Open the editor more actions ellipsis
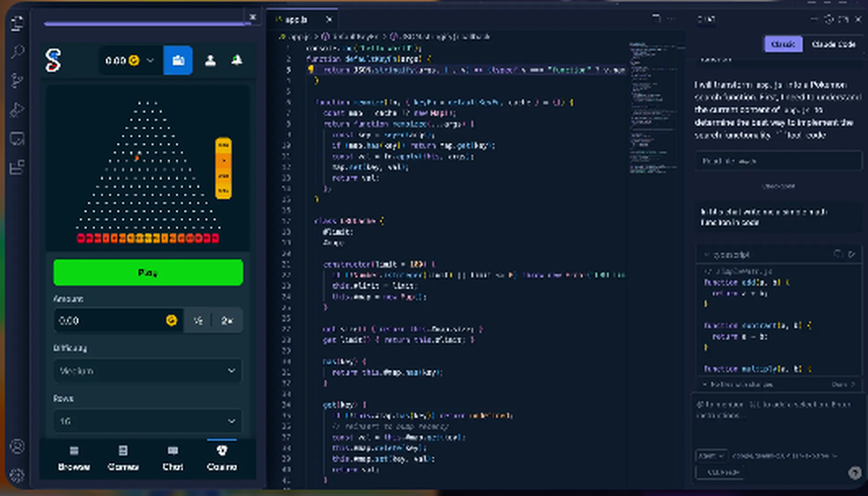 click(672, 19)
